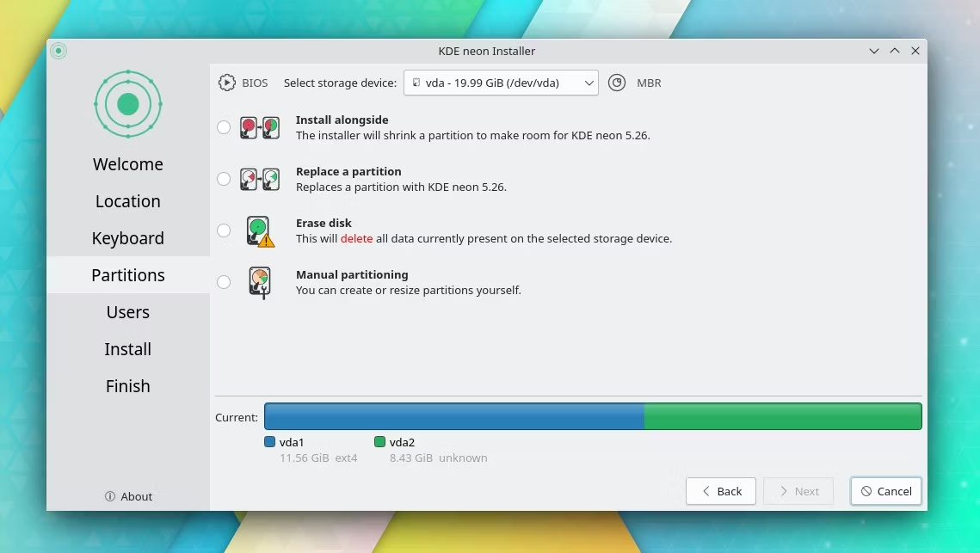
Task: Select the Install alongside radio button
Action: pos(224,127)
